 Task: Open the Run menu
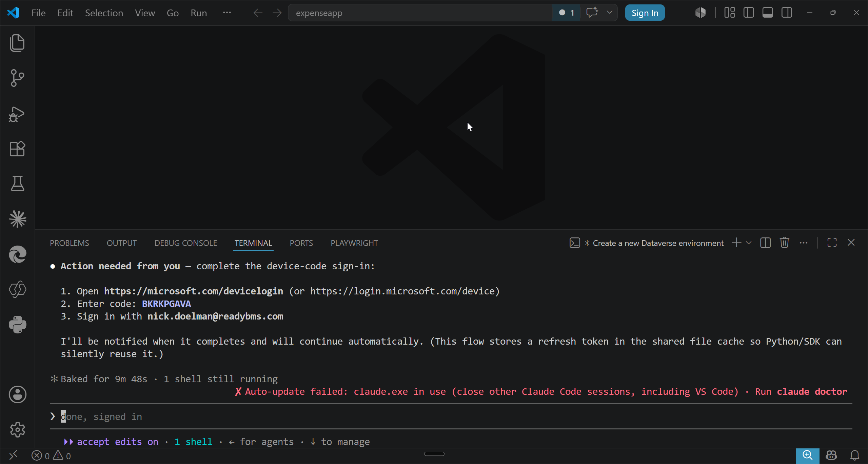199,13
